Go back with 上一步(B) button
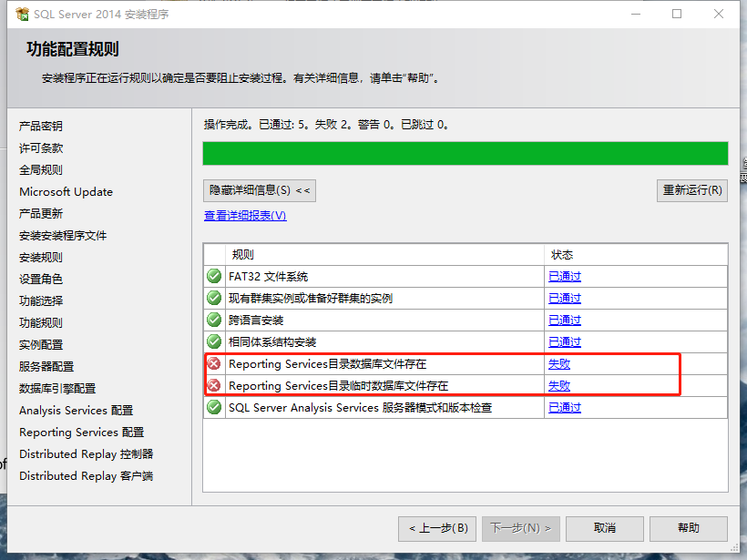747x560 pixels. coord(437,528)
